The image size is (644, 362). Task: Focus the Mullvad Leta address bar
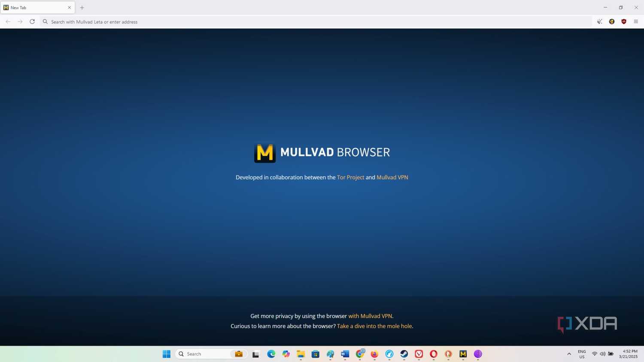316,21
